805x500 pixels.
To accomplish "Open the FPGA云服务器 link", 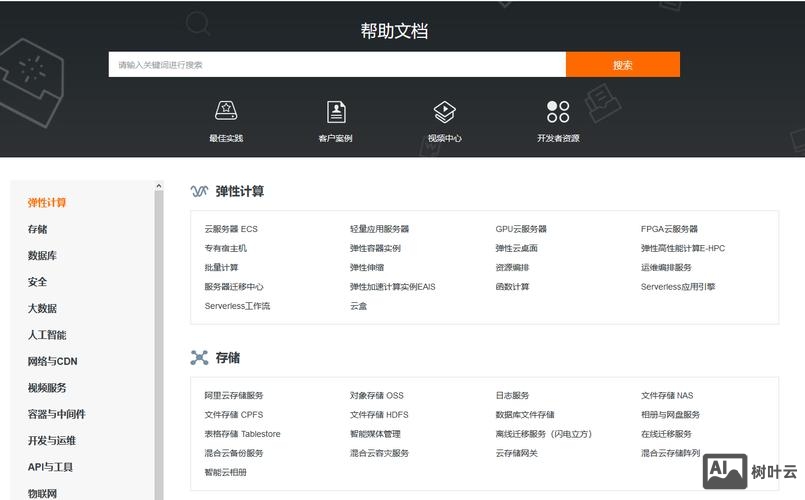I will point(669,229).
